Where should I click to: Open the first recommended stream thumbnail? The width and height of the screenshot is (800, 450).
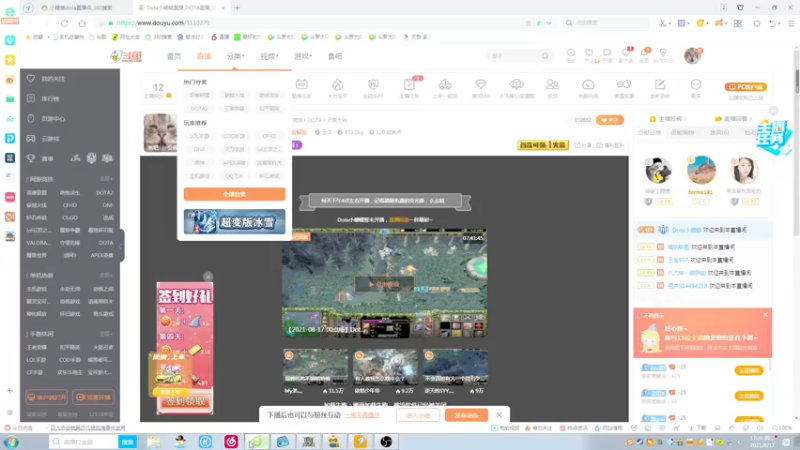315,367
